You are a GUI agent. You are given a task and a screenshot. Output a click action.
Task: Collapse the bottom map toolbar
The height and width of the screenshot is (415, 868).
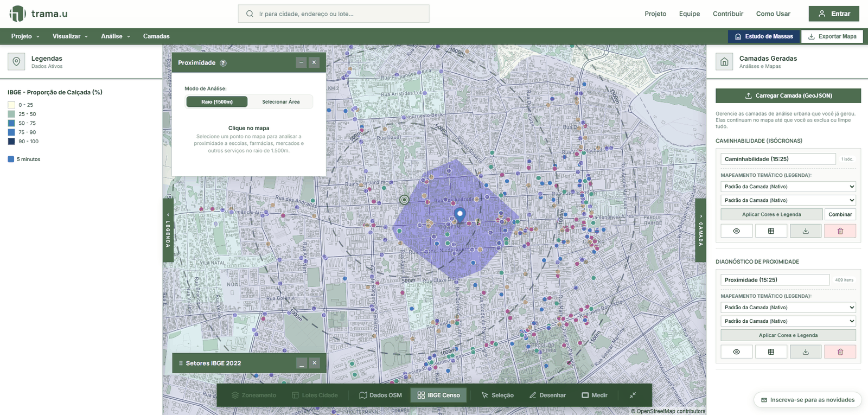coord(633,395)
